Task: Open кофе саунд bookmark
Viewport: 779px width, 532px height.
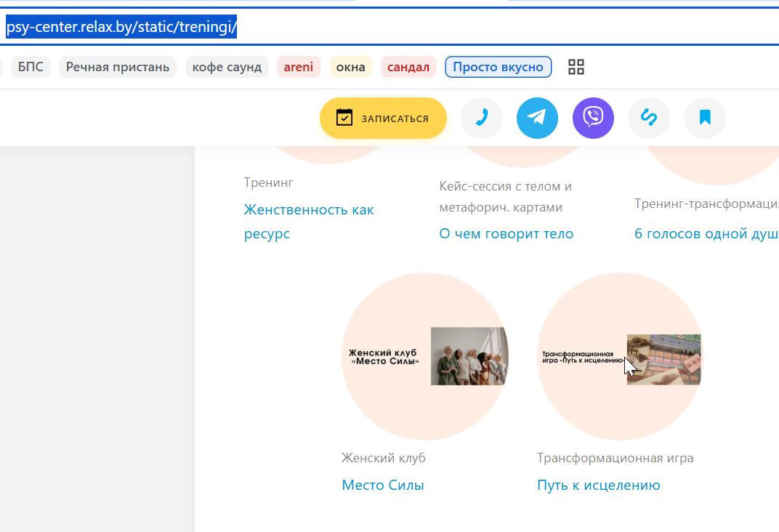Action: pyautogui.click(x=227, y=67)
